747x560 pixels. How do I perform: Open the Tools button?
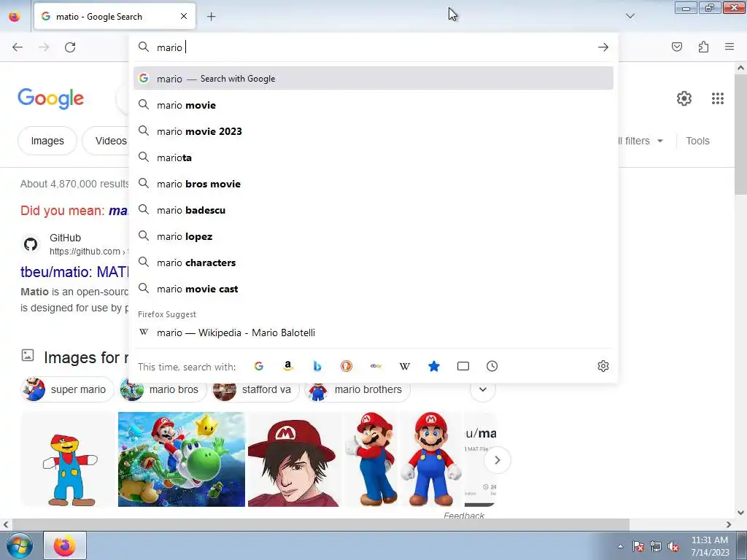point(697,141)
